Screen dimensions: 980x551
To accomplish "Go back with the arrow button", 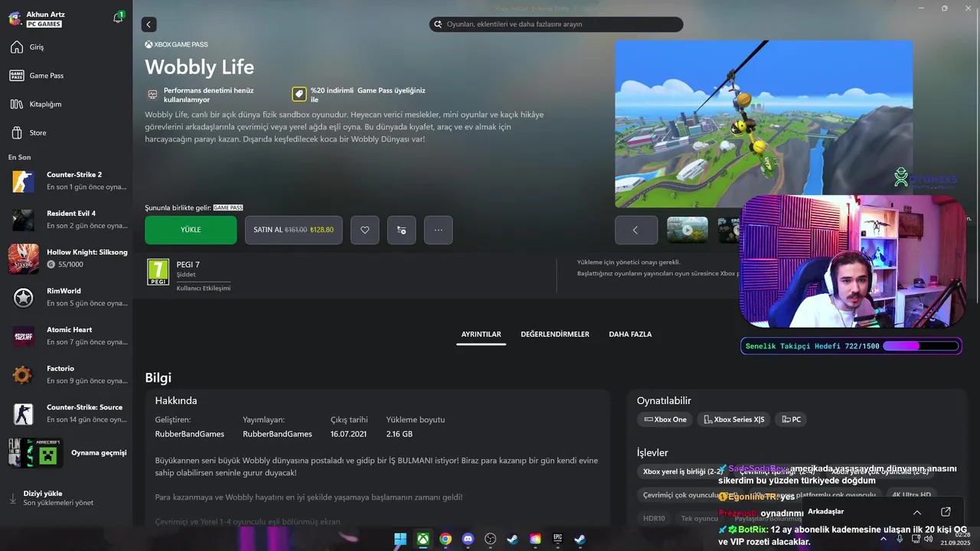I will pos(149,24).
